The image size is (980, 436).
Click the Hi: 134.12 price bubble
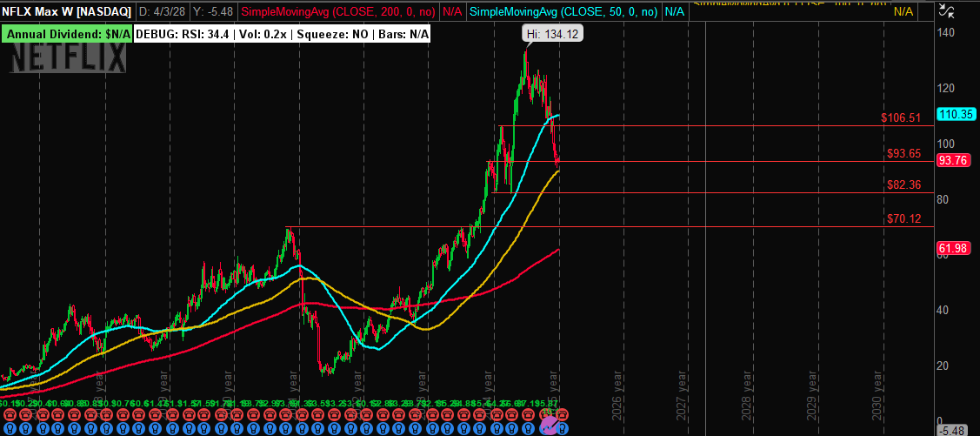(553, 35)
